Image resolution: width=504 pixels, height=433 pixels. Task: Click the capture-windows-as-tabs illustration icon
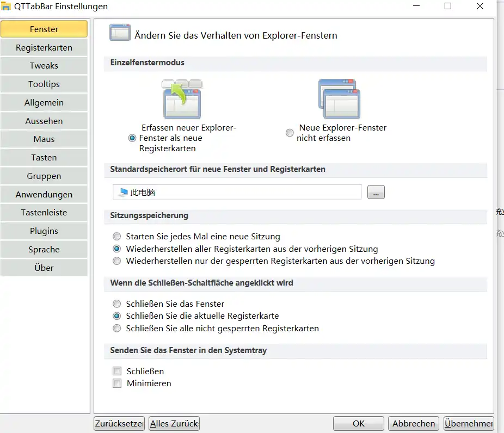pyautogui.click(x=182, y=99)
